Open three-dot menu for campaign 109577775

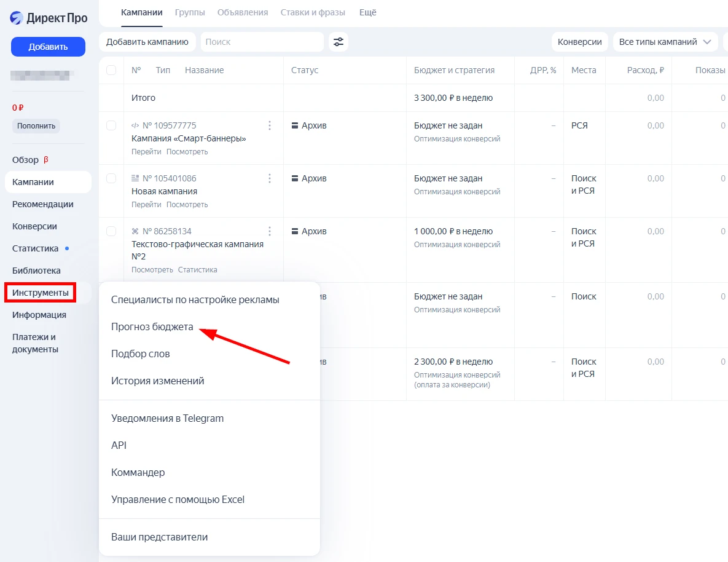[x=269, y=125]
